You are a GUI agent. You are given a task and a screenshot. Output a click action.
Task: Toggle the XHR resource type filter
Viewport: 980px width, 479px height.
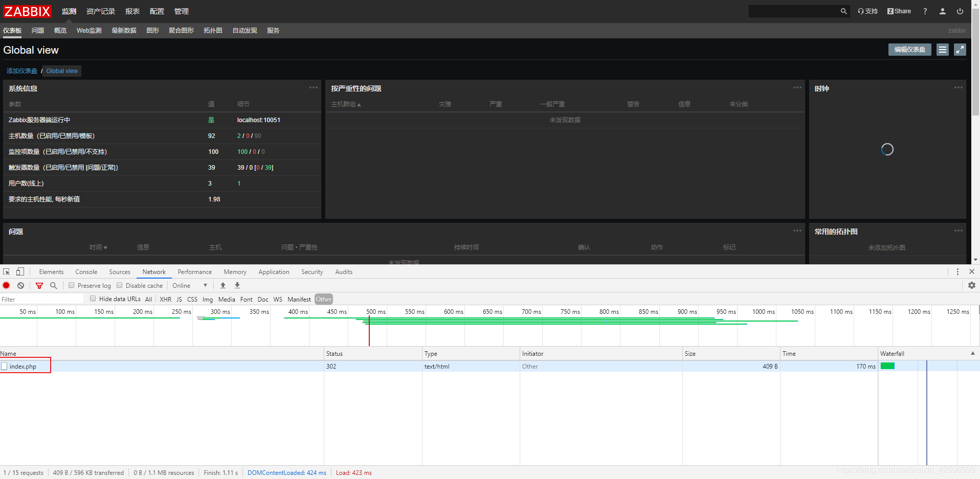(166, 300)
